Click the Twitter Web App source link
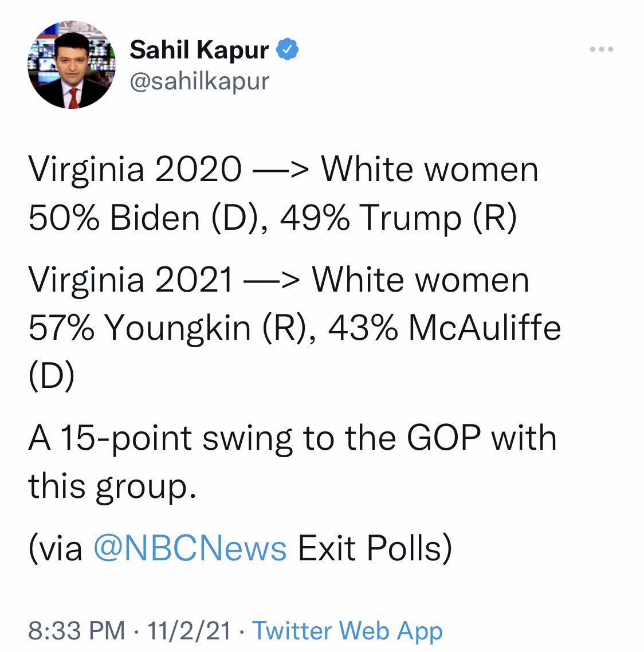 point(348,630)
